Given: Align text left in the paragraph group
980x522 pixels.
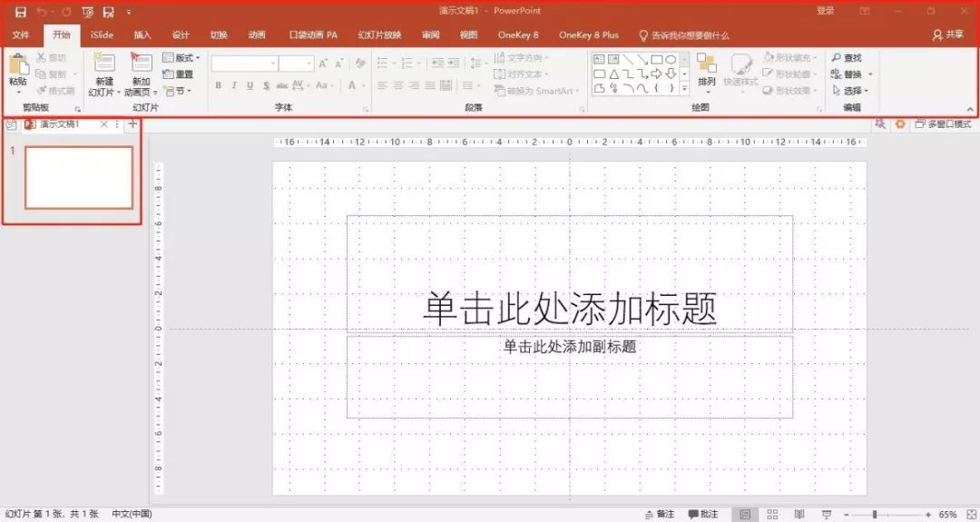Looking at the screenshot, I should (383, 85).
